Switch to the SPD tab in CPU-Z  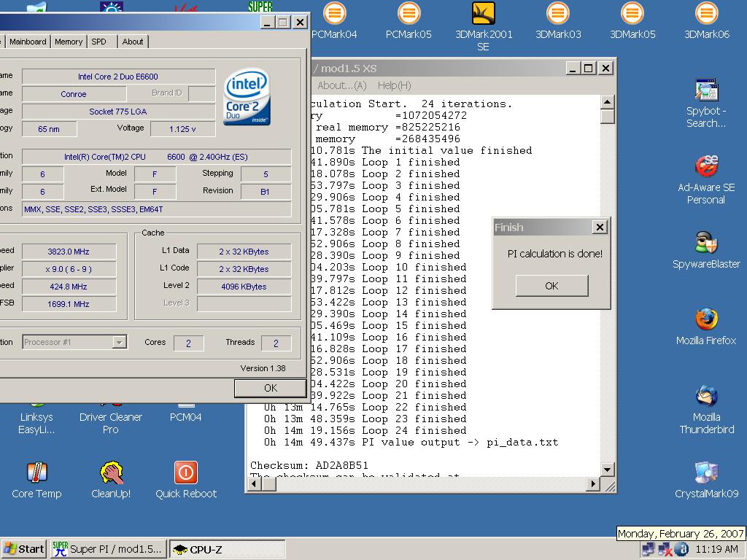tap(99, 42)
